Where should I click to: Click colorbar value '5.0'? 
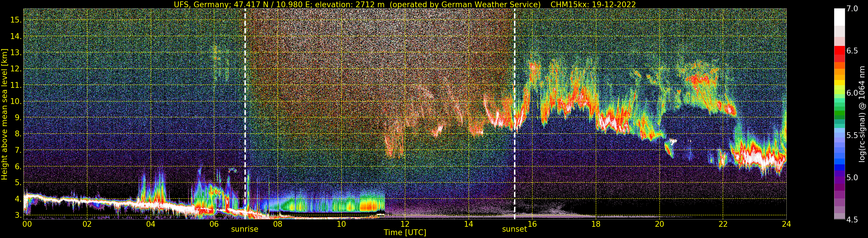(x=852, y=177)
